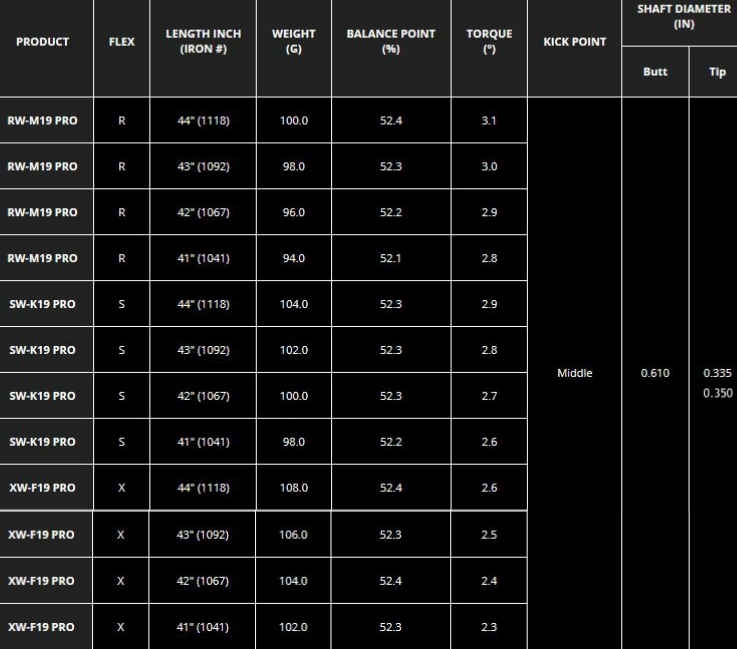This screenshot has width=737, height=649.
Task: Select weight 98.0 in SW-K19 PRO 41" row
Action: (294, 442)
